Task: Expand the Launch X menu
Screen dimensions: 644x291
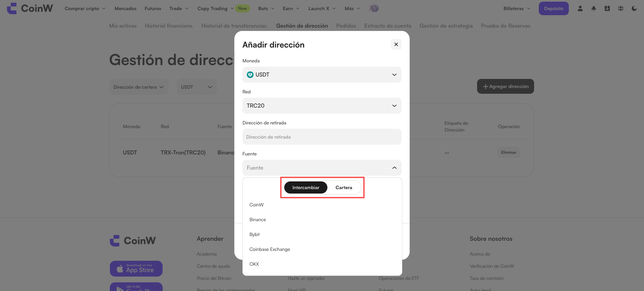Action: (x=322, y=8)
